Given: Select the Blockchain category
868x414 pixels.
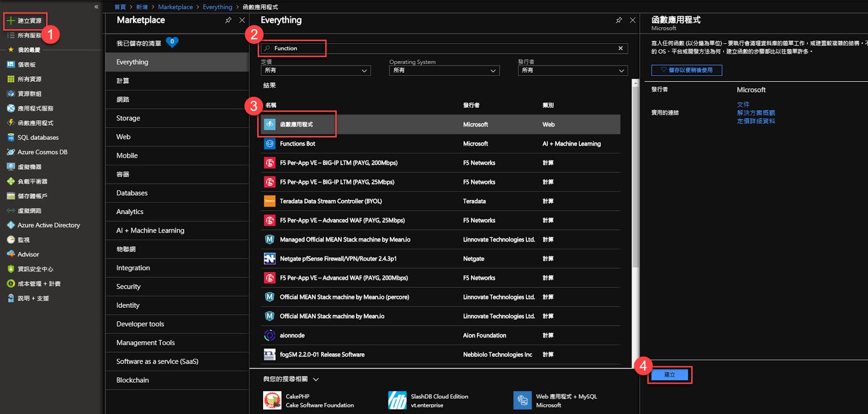Looking at the screenshot, I should (x=177, y=380).
